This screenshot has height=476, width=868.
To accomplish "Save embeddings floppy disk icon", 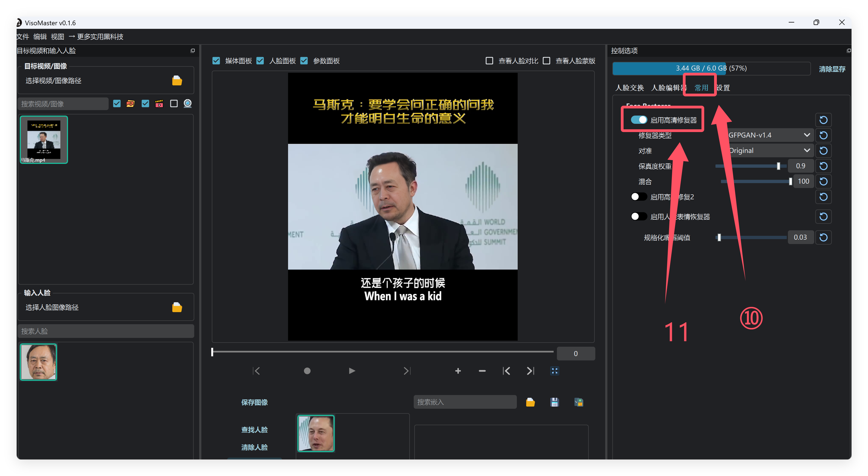I will (555, 402).
